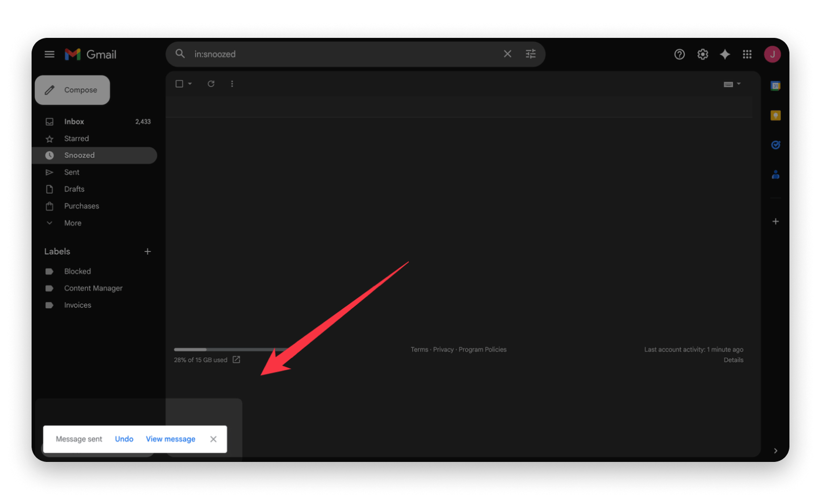Click the Gemini sparkle icon
Viewport: 821px width, 504px height.
(725, 54)
